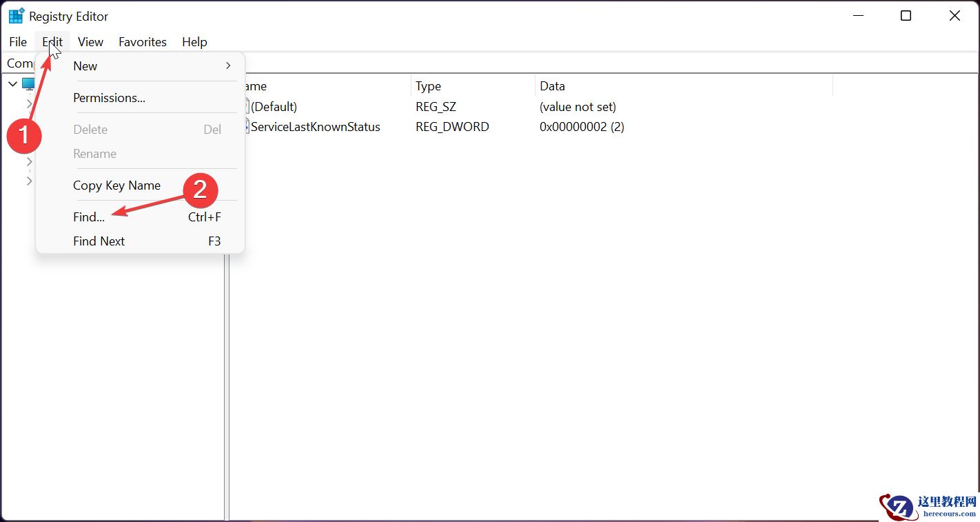Open the Help menu

[x=194, y=42]
